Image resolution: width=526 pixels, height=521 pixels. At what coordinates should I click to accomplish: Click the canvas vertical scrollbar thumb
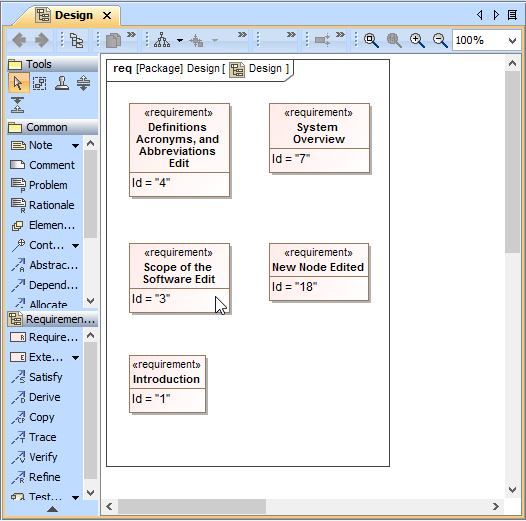(x=512, y=163)
